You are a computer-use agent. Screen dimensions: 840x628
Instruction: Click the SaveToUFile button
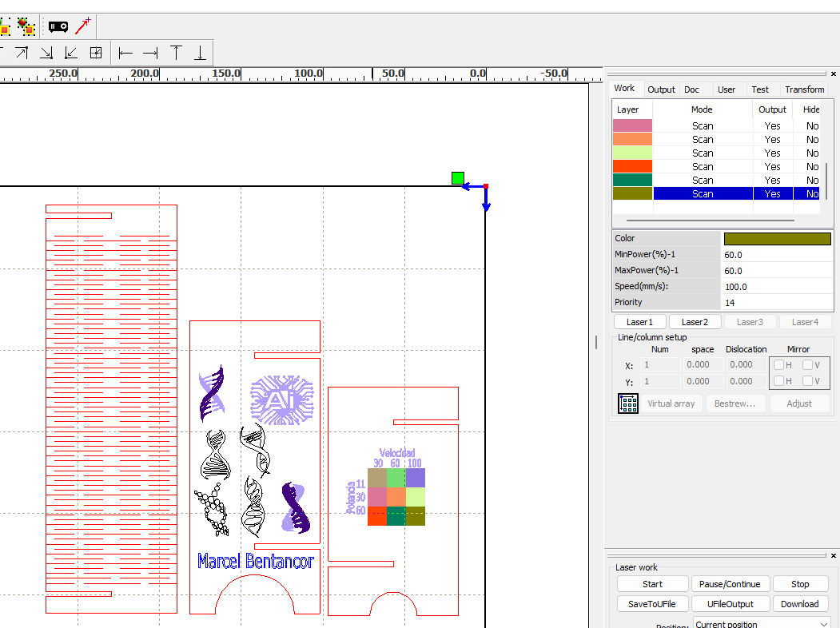(652, 604)
